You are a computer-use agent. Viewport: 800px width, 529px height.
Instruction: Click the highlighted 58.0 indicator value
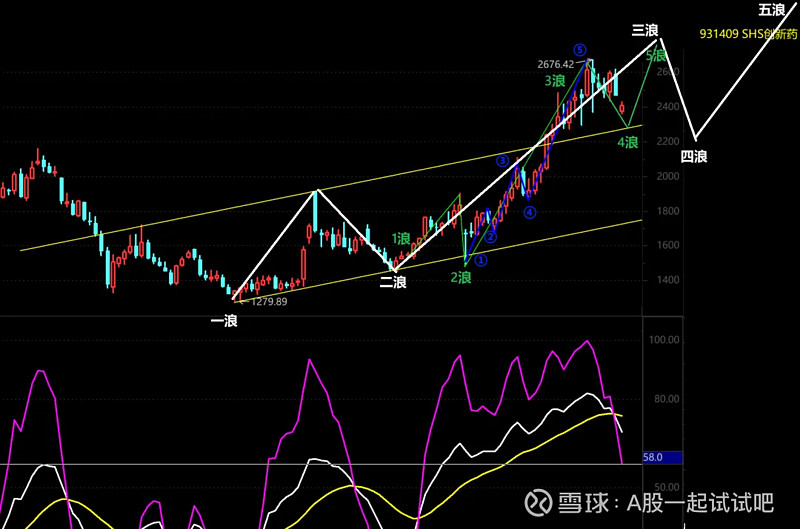662,458
